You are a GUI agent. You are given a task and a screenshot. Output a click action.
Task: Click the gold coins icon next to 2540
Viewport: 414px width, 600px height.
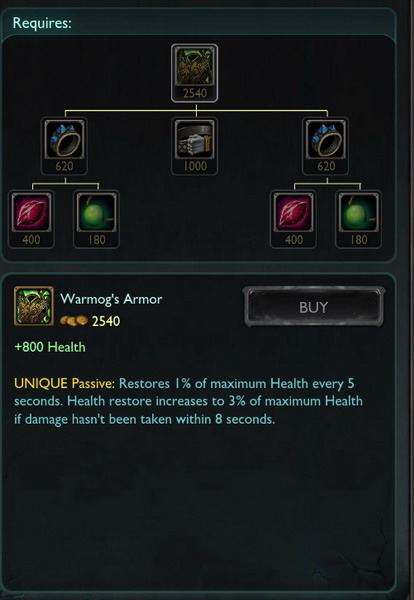[x=74, y=321]
